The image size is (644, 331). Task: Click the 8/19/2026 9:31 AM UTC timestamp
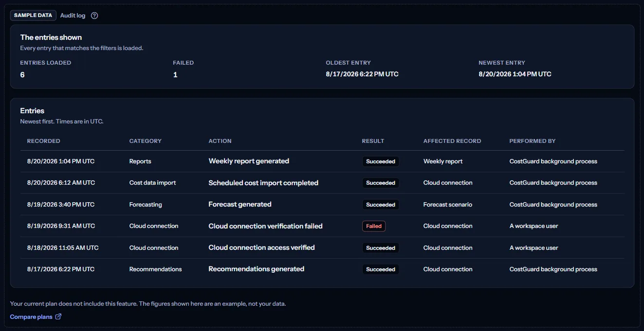(x=61, y=226)
